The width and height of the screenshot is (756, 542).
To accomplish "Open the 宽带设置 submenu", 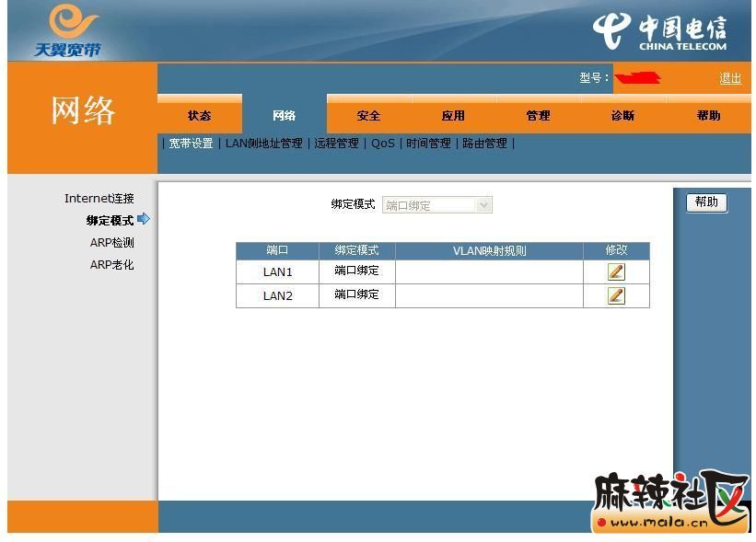I will [191, 144].
